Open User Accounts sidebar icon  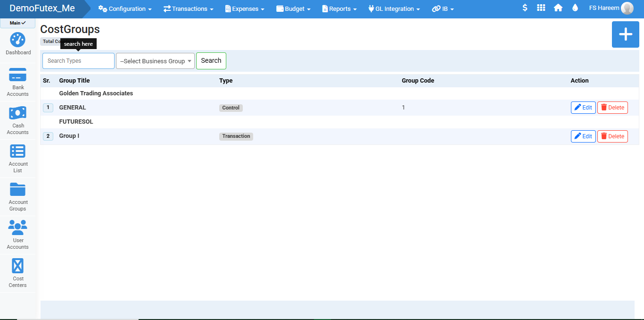coord(18,228)
